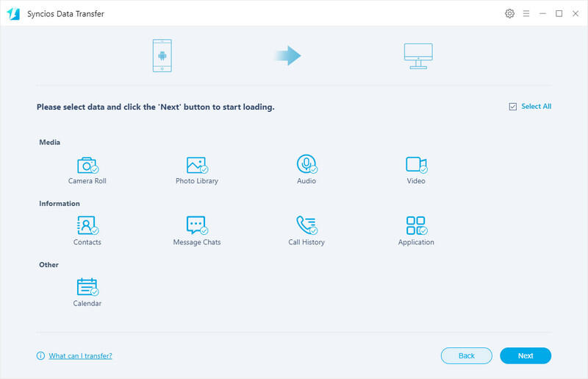588x379 pixels.
Task: Uncheck the Select All checkbox
Action: pyautogui.click(x=513, y=107)
